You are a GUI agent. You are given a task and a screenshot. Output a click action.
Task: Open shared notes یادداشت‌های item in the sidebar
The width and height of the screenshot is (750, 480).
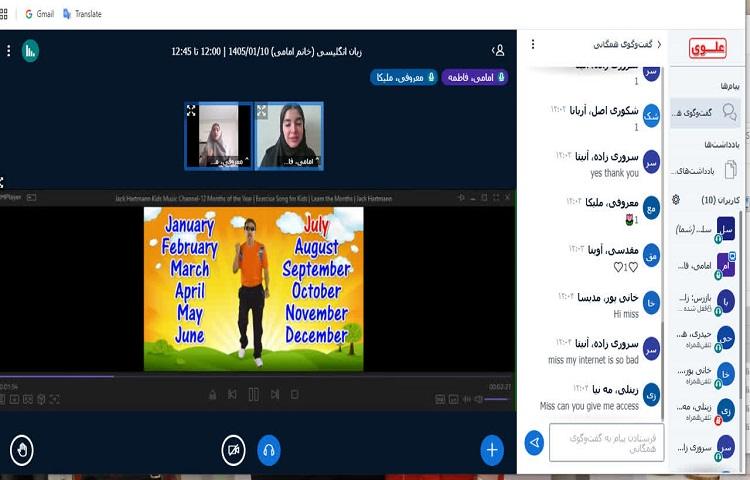point(705,170)
